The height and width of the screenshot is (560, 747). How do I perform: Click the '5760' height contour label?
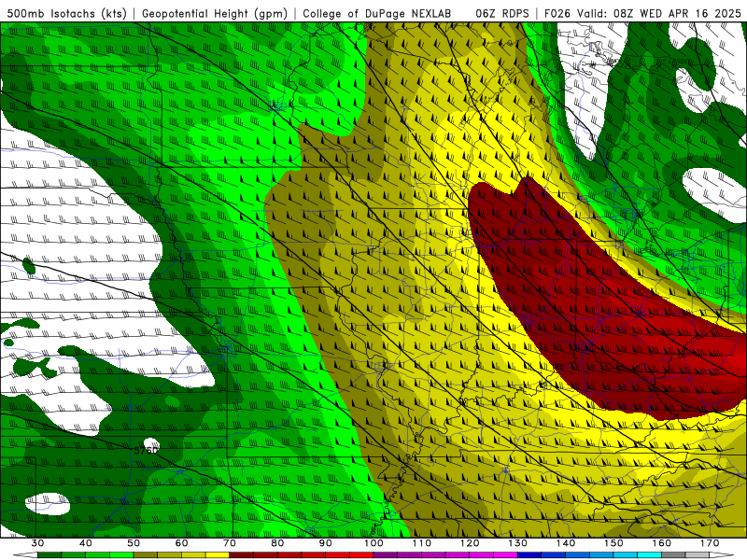click(x=146, y=450)
